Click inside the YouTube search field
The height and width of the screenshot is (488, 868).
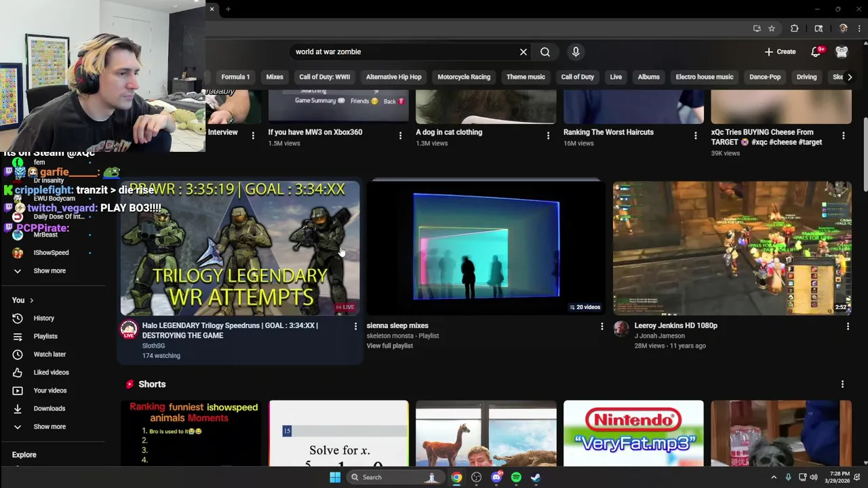(x=403, y=52)
